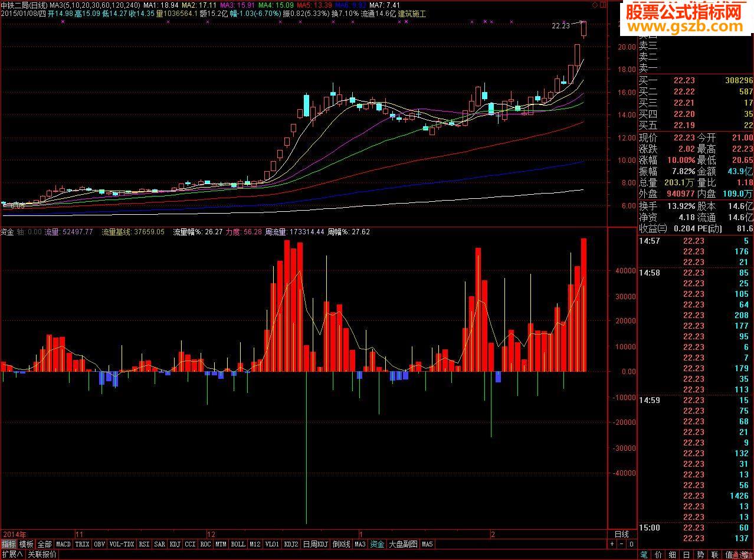754x560 pixels.
Task: Apply the TRIX indicator
Action: pos(82,544)
